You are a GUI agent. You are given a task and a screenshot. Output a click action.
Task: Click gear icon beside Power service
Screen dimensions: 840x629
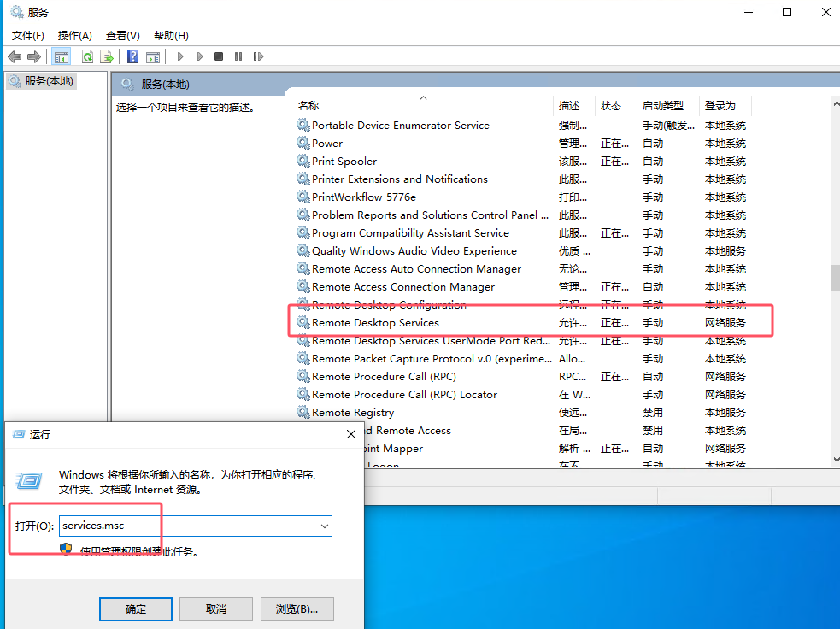point(303,143)
